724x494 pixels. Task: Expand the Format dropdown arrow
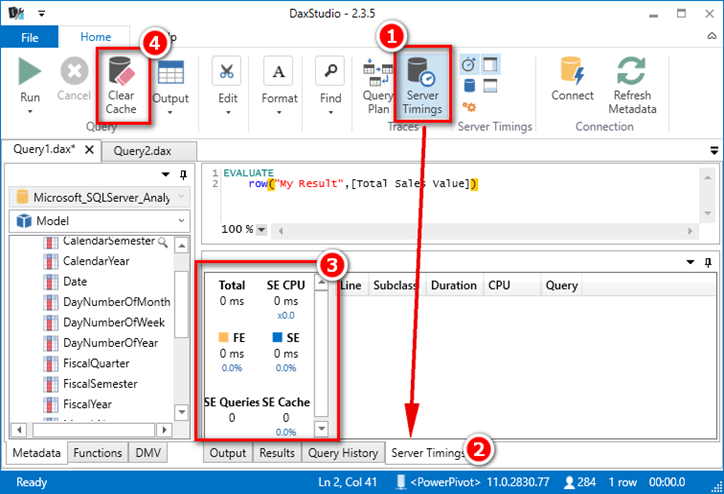279,112
